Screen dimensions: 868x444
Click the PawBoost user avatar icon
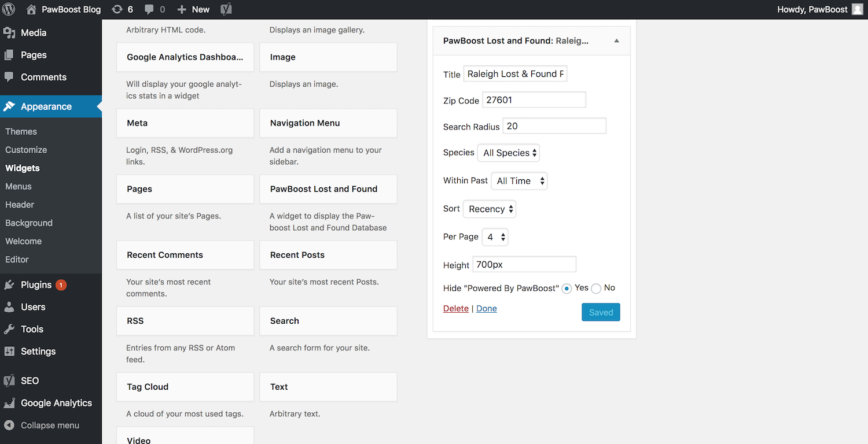point(857,9)
